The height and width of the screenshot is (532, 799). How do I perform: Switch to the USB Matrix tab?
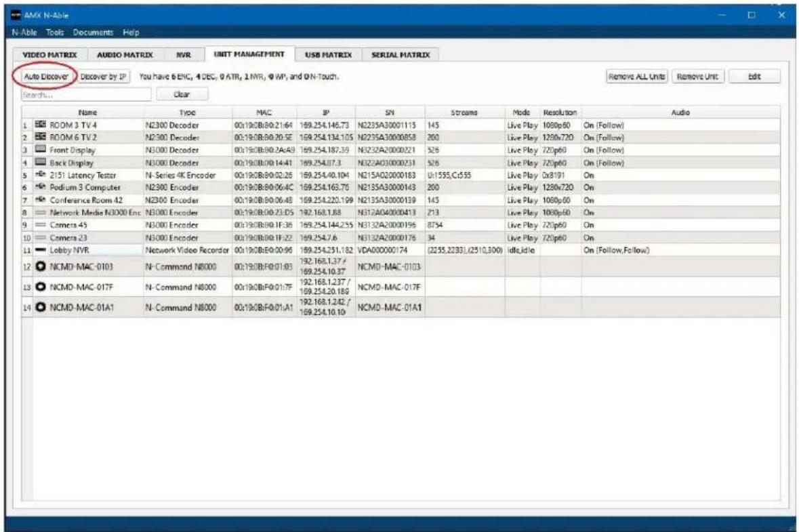click(x=329, y=54)
